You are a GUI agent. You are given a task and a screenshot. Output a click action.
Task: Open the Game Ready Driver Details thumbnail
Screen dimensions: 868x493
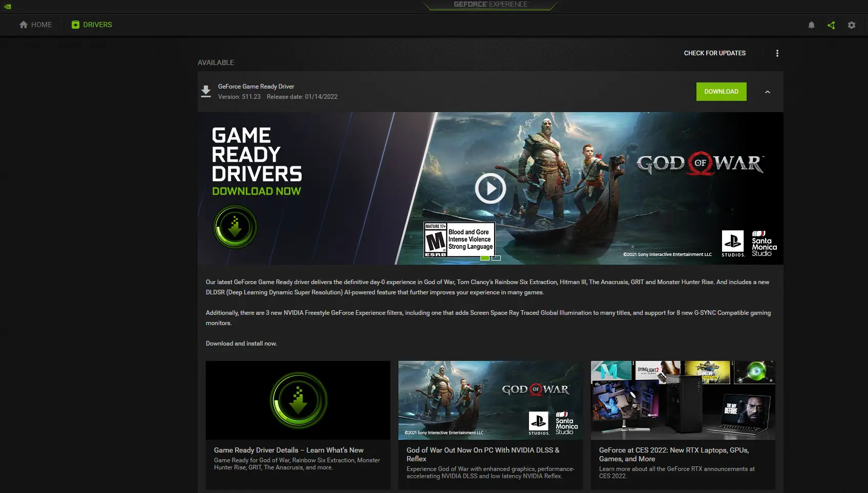pyautogui.click(x=298, y=400)
